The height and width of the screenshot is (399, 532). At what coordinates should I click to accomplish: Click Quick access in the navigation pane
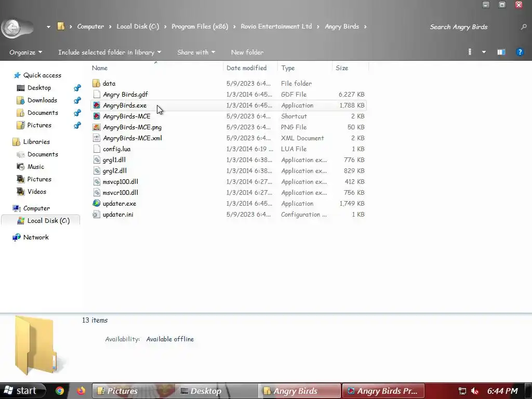(42, 75)
